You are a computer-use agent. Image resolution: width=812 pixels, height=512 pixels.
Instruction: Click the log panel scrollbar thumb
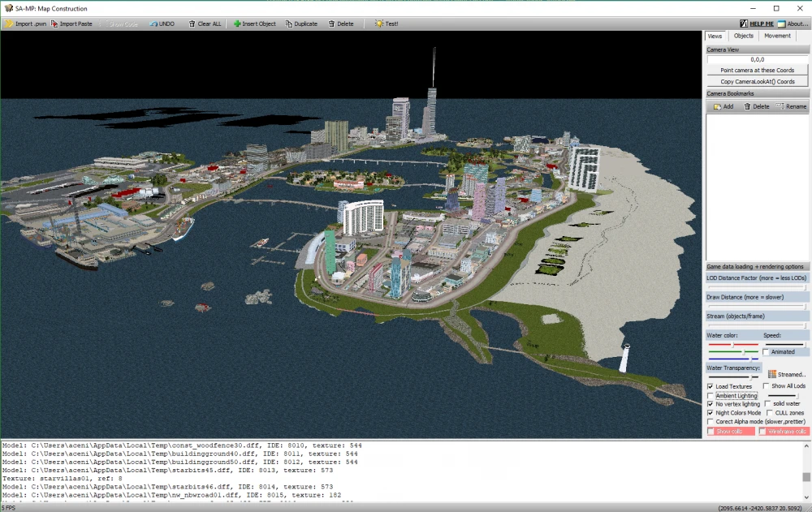[806, 477]
